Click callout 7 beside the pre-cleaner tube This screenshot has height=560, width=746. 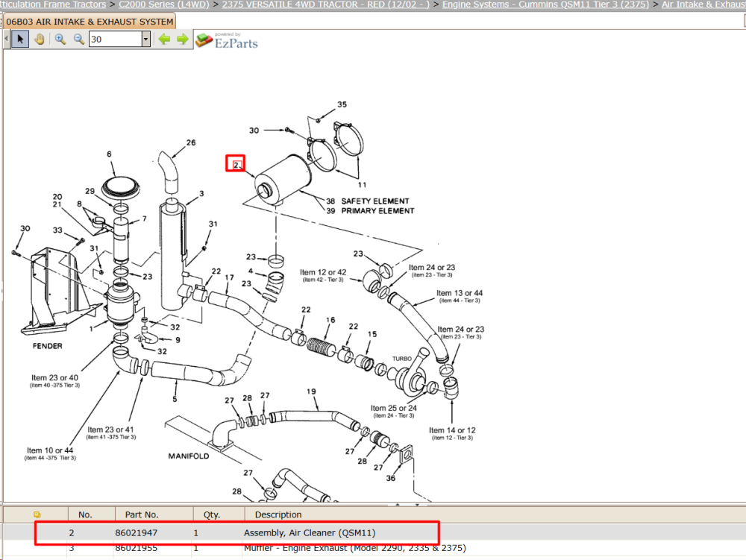pos(144,218)
